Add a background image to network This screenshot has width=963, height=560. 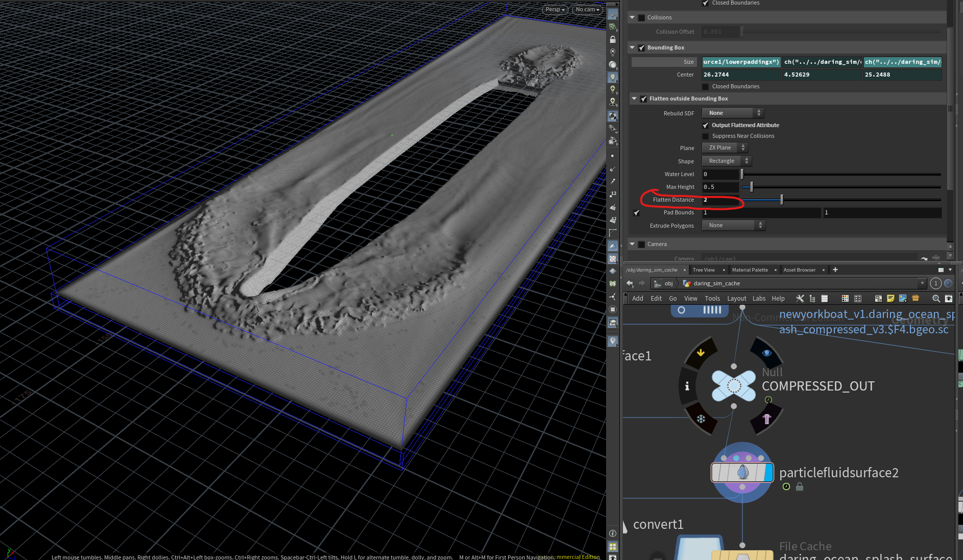903,299
